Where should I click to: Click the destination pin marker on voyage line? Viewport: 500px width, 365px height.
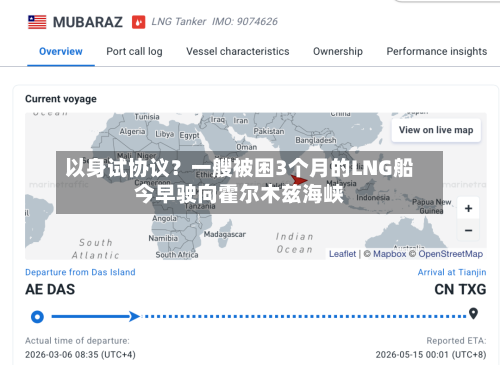pyautogui.click(x=473, y=313)
